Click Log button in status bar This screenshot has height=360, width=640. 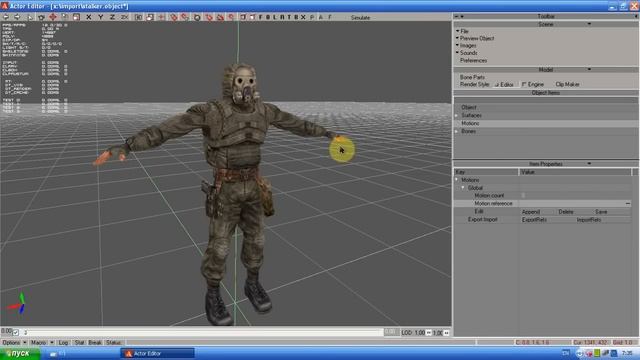(x=63, y=342)
